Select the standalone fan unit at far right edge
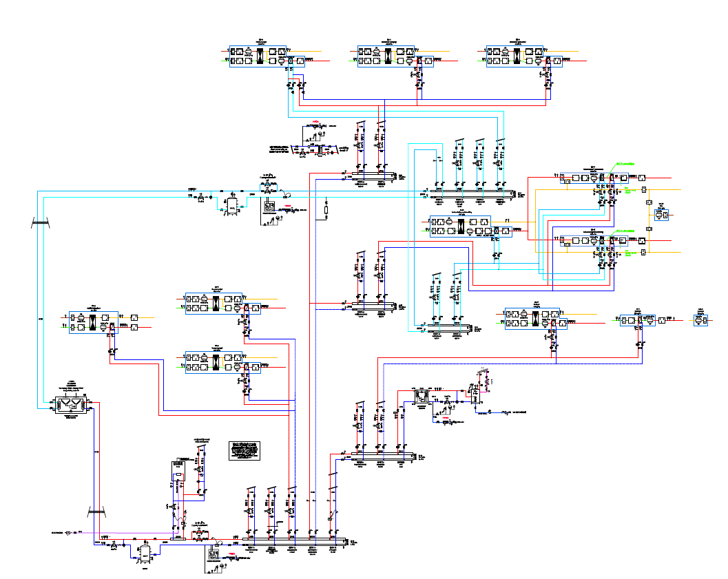Viewport: 728px width, 579px height. 700,320
